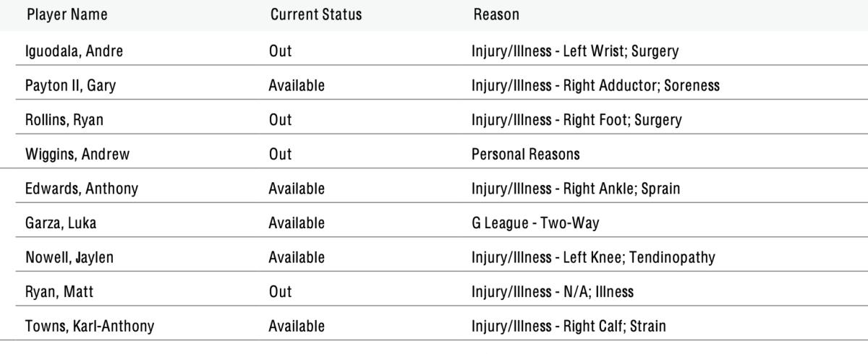Image resolution: width=868 pixels, height=354 pixels.
Task: Click the Towns, Karl-Anthony player name
Action: coord(90,326)
